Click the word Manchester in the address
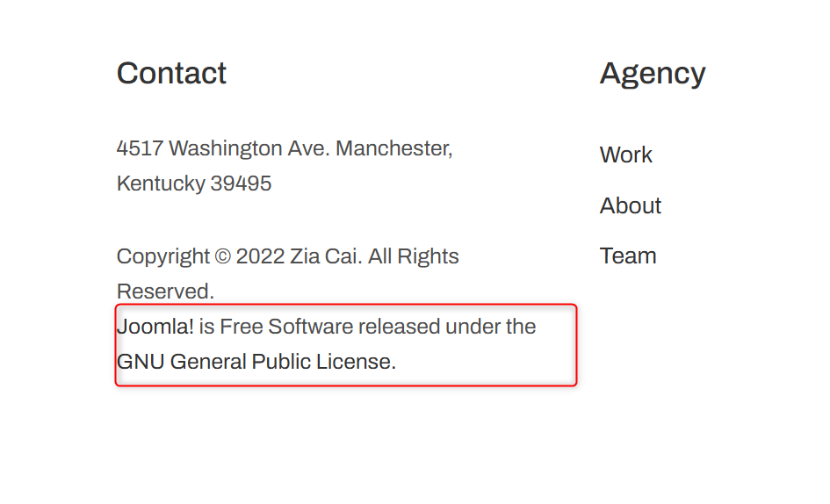 click(393, 149)
